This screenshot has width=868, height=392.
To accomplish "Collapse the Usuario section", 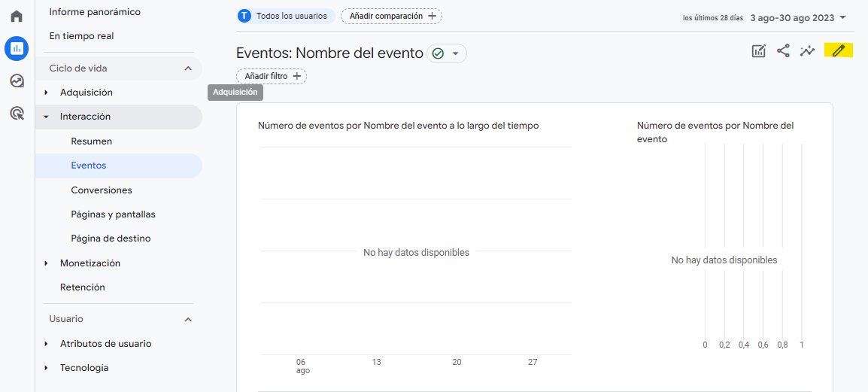I will click(188, 319).
